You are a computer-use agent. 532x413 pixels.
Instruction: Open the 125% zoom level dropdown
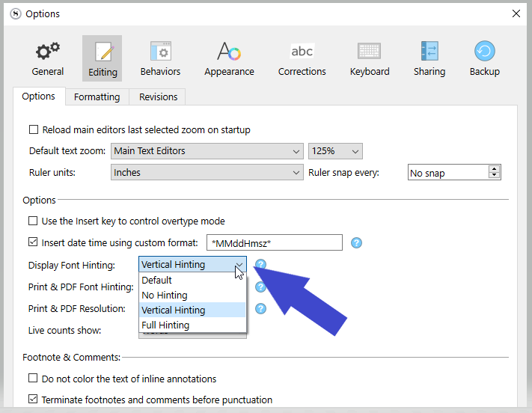coord(335,151)
